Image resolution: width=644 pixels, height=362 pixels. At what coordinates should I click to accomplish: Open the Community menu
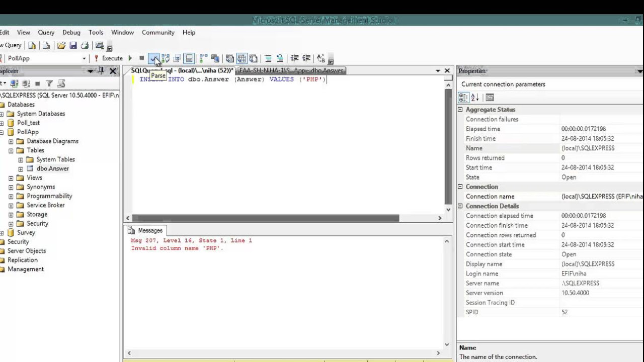point(158,32)
